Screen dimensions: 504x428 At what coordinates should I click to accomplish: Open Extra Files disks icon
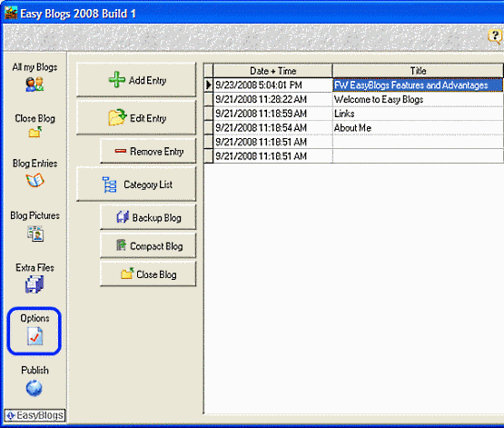pos(35,284)
